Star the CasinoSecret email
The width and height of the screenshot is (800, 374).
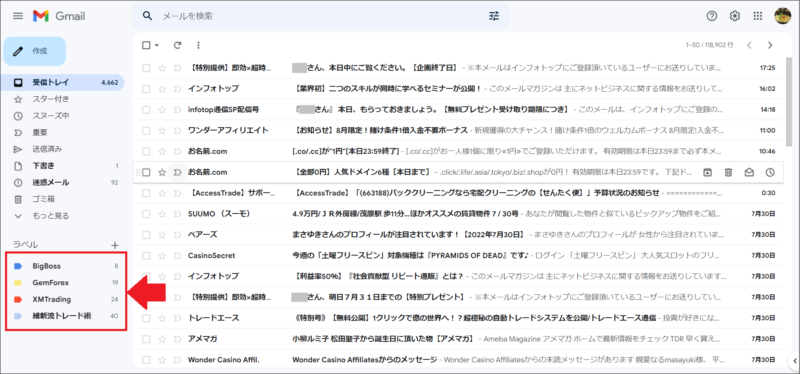tap(162, 256)
